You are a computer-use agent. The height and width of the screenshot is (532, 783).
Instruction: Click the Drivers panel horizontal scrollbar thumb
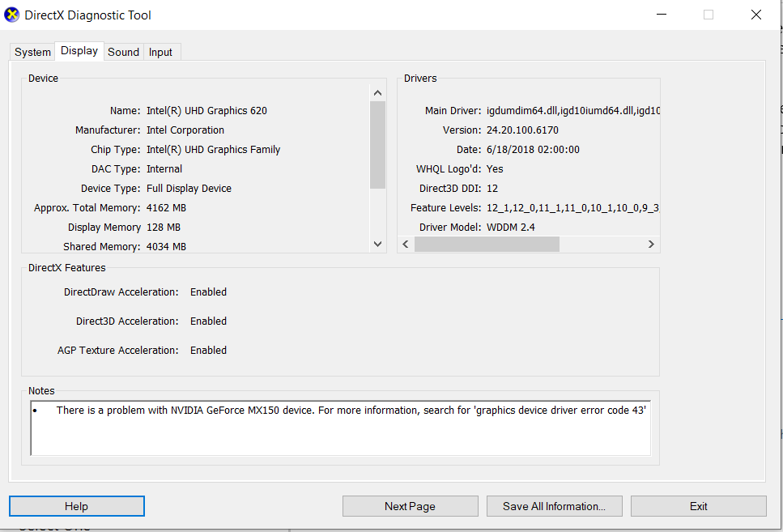487,245
